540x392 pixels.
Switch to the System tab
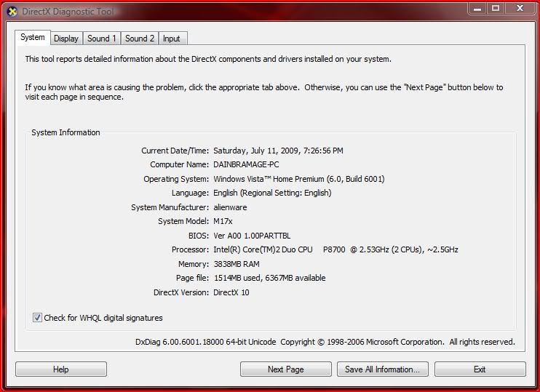click(33, 37)
